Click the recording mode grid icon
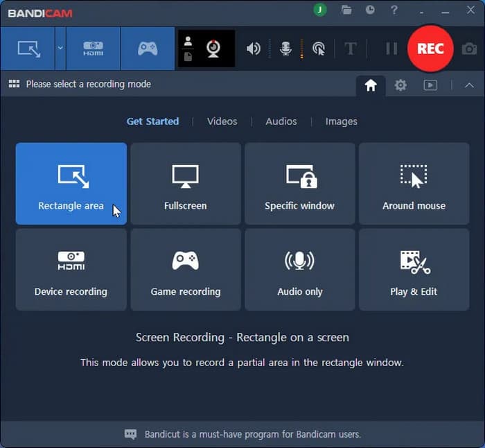 pos(14,84)
